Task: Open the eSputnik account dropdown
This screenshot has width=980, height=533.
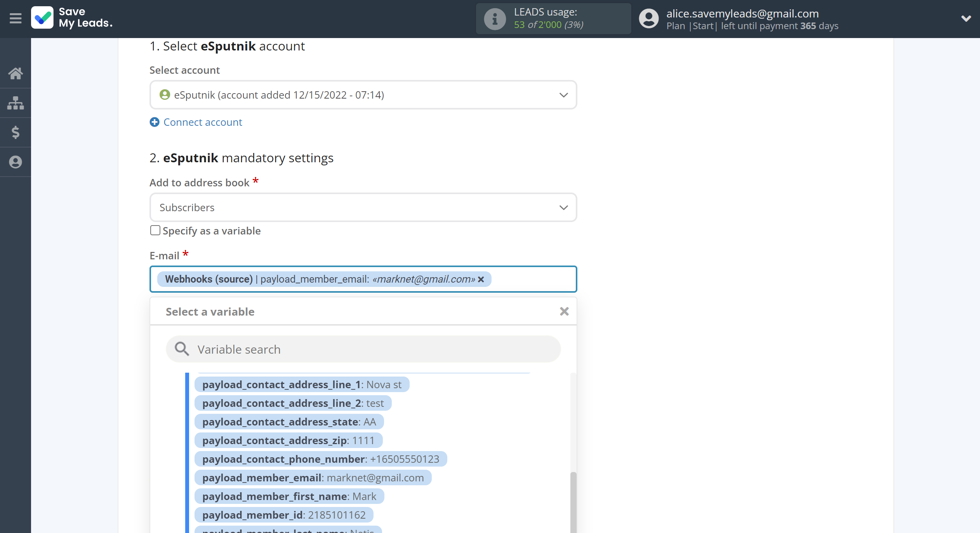Action: (x=363, y=95)
